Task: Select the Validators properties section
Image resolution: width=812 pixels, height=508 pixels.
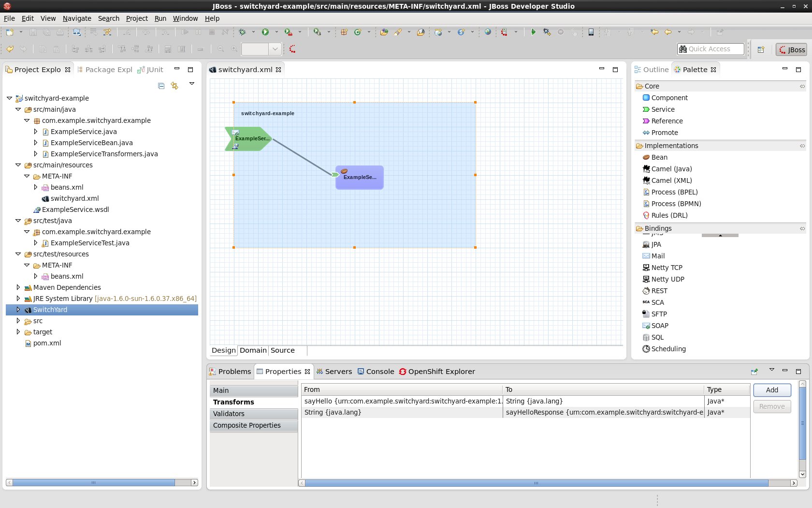Action: coord(254,414)
